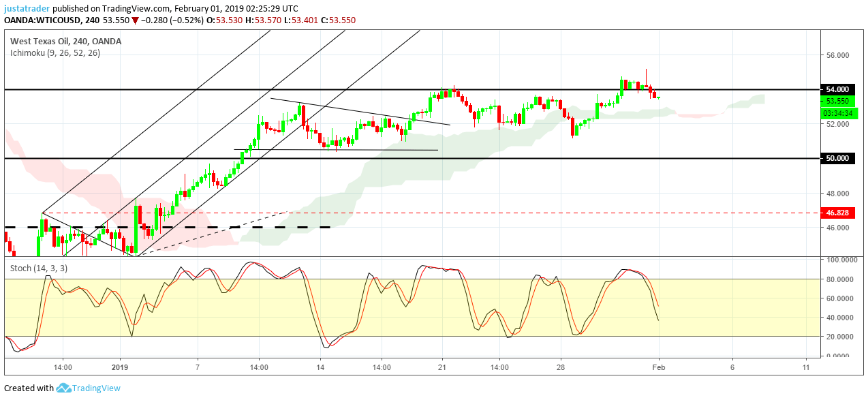Click the 46.000 price axis label
Screen dimensions: 868x400
pos(837,228)
